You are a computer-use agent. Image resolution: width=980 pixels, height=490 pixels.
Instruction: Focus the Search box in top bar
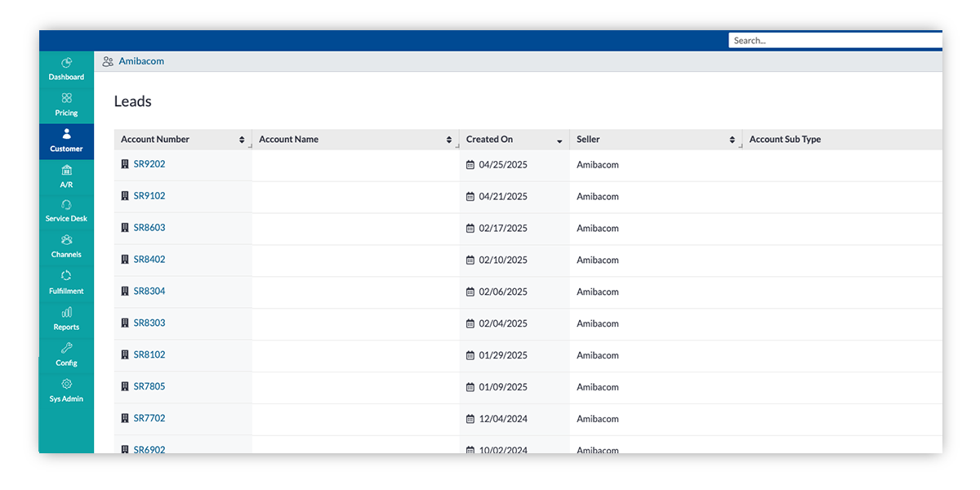point(835,40)
